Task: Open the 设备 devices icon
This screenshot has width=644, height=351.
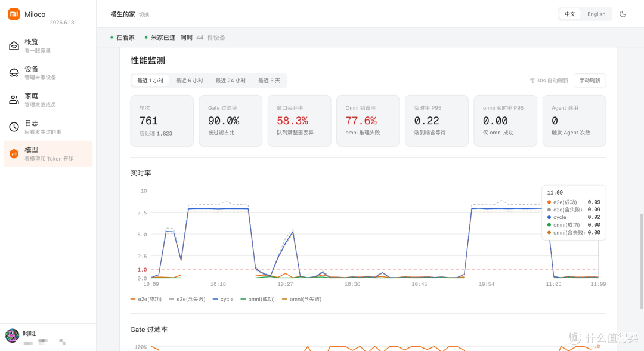Action: pyautogui.click(x=14, y=73)
